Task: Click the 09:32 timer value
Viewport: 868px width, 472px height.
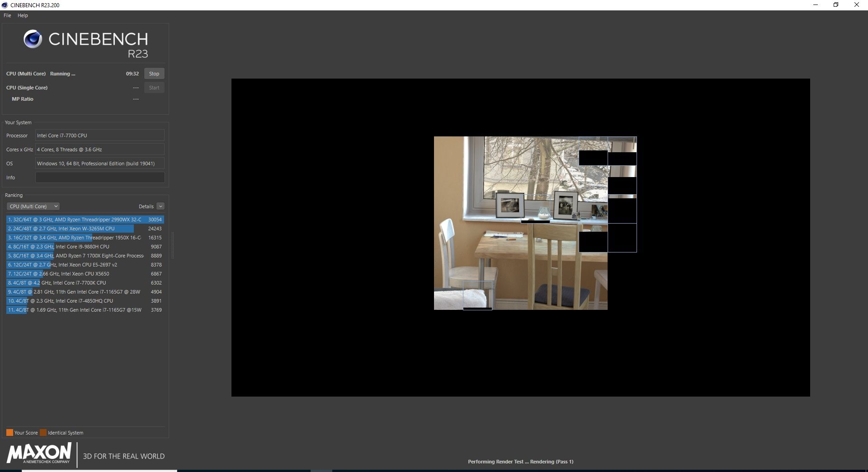Action: coord(132,74)
